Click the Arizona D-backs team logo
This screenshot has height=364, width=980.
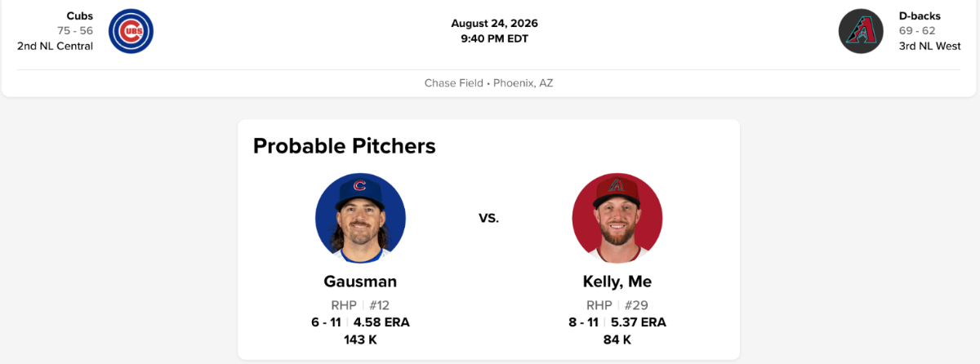862,31
